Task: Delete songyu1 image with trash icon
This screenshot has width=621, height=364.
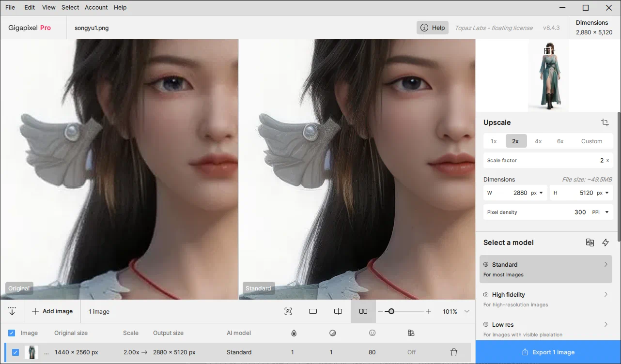Action: tap(454, 352)
